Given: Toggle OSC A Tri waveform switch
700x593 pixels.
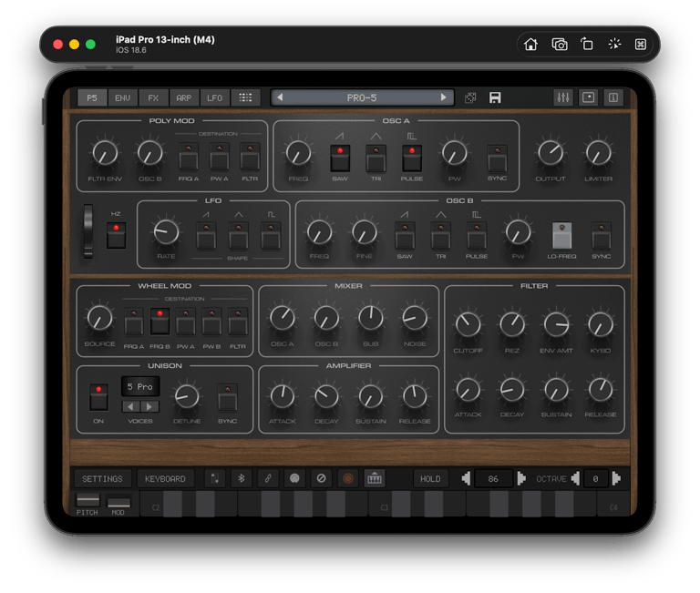Looking at the screenshot, I should (376, 158).
